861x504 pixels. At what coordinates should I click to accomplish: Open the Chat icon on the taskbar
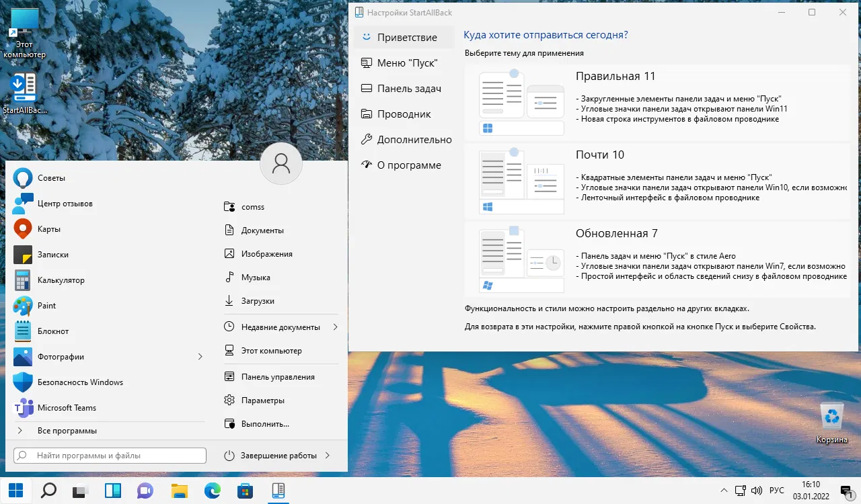(x=145, y=491)
